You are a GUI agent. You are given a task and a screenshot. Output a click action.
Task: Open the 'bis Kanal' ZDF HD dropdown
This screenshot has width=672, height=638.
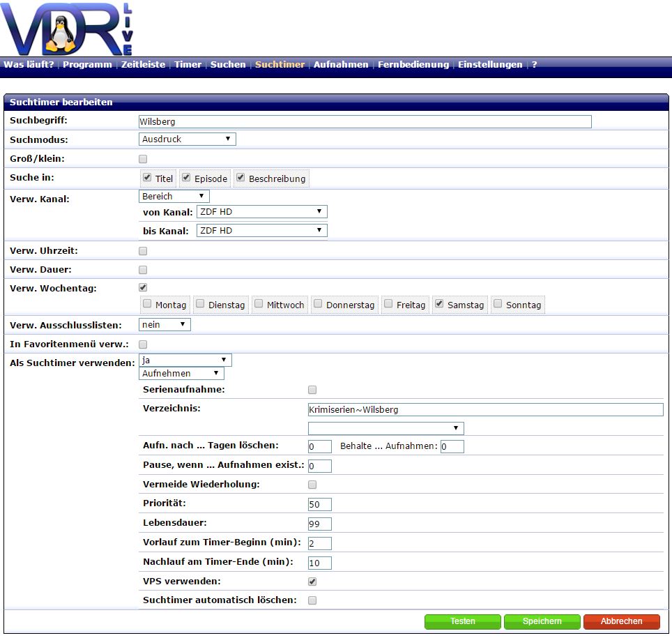click(x=262, y=230)
